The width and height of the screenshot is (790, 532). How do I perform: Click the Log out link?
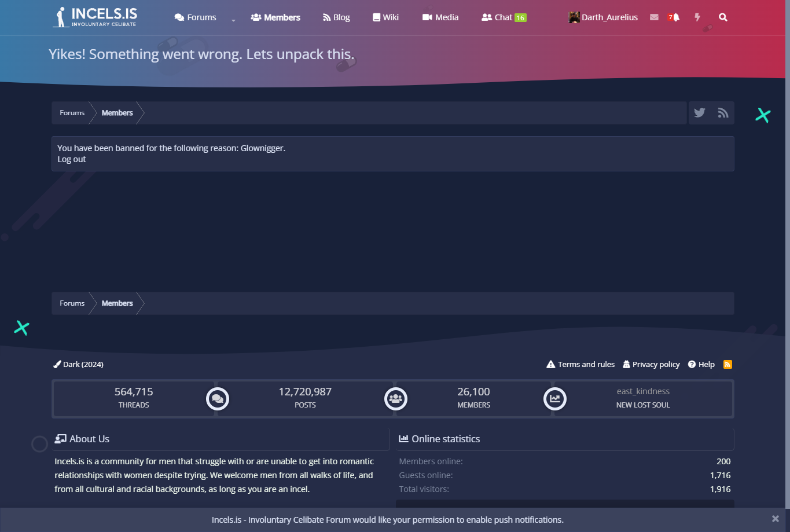pos(72,159)
